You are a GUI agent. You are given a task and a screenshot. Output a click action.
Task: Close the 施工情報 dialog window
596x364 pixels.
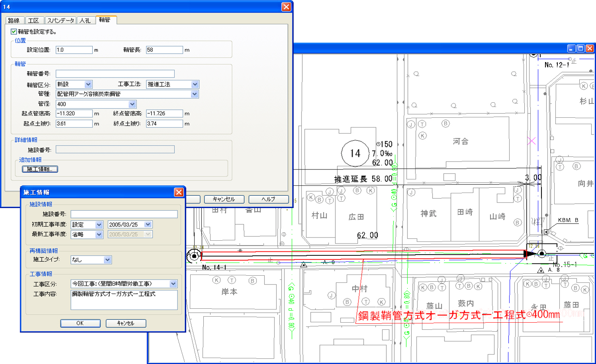pyautogui.click(x=179, y=193)
